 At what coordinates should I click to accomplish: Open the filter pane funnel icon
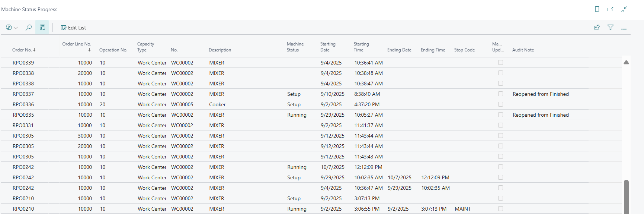611,27
